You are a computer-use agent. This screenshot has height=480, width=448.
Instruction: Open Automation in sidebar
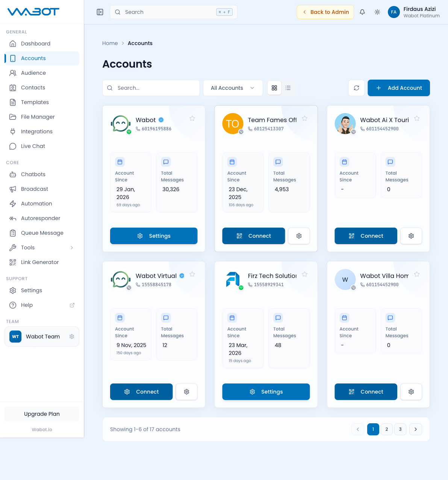(42, 204)
